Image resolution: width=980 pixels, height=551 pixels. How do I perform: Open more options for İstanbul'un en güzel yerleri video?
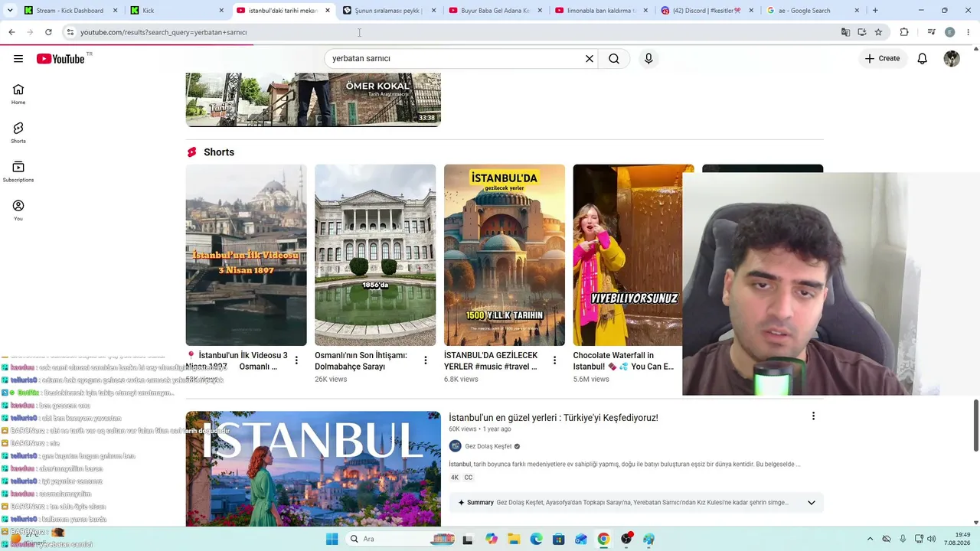click(x=813, y=416)
